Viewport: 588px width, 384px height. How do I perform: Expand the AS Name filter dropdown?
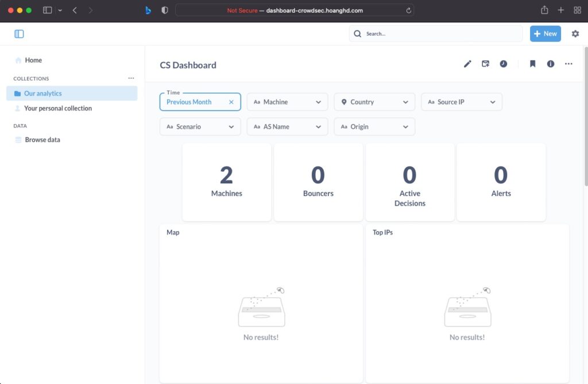coord(287,127)
